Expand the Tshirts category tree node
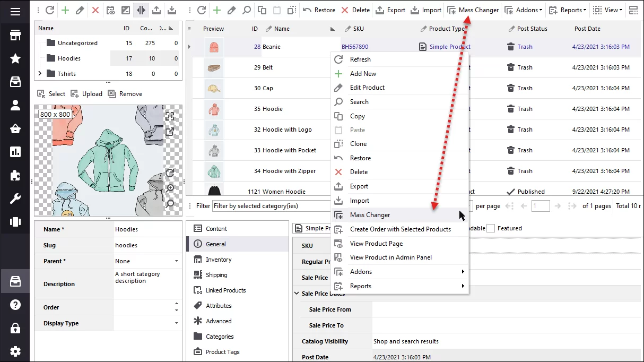644x362 pixels. [40, 74]
